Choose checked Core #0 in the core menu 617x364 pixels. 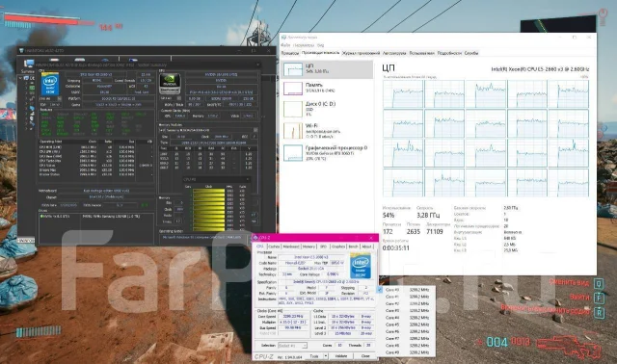(407, 290)
